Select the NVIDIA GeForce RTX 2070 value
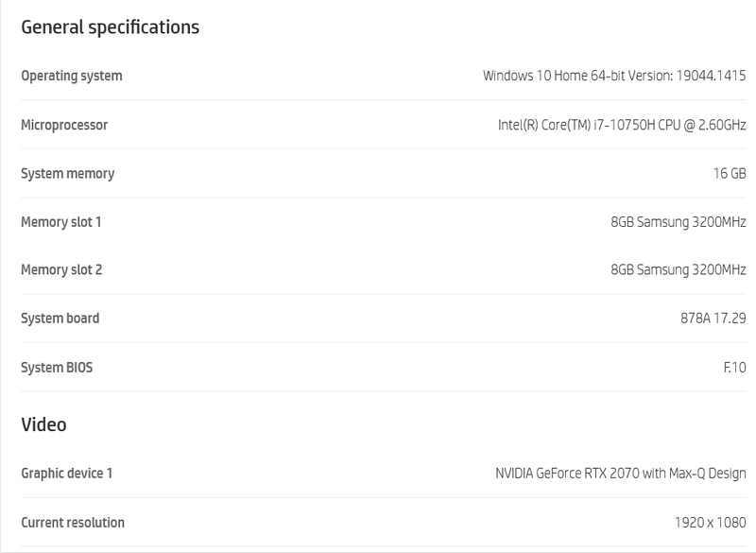This screenshot has height=553, width=756. pyautogui.click(x=621, y=474)
